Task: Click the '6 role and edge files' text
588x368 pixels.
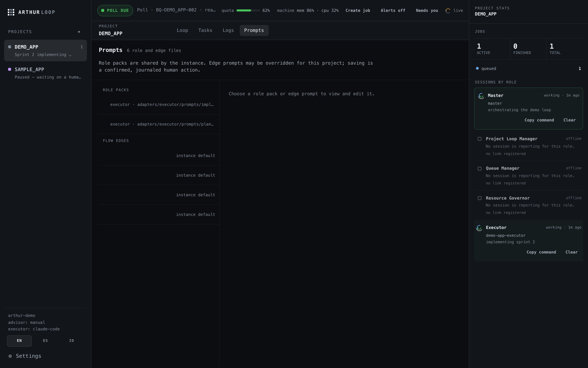Action: click(154, 51)
